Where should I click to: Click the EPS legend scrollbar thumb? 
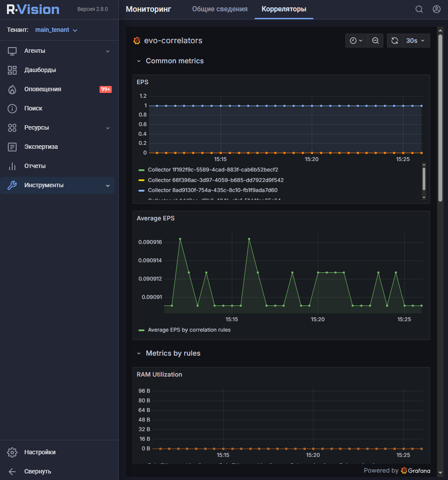[424, 179]
